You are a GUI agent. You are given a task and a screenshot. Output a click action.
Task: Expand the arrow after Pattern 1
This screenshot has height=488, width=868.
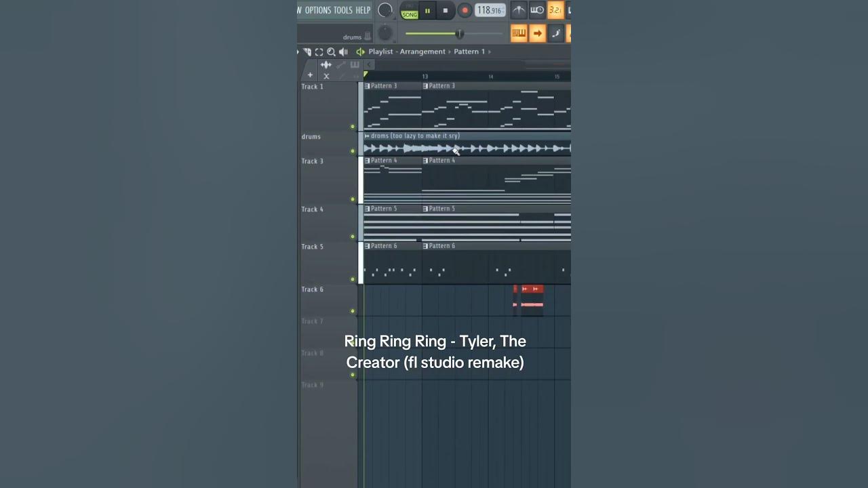pyautogui.click(x=489, y=52)
